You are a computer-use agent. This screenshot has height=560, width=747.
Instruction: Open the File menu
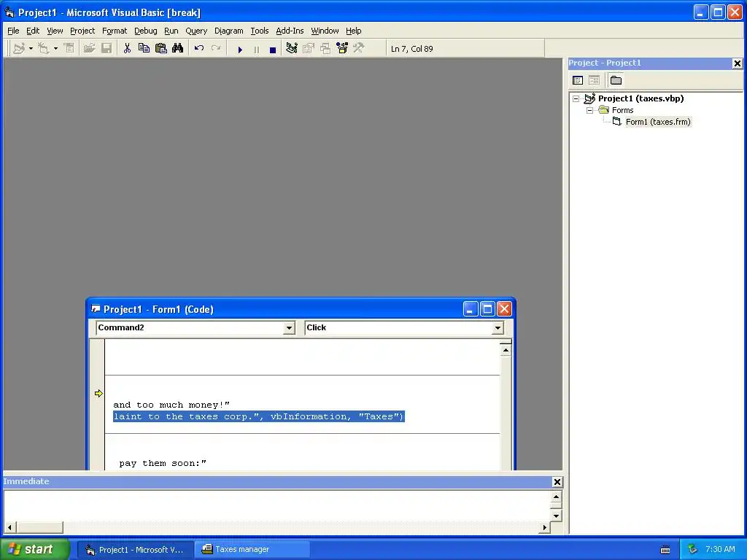pyautogui.click(x=13, y=31)
